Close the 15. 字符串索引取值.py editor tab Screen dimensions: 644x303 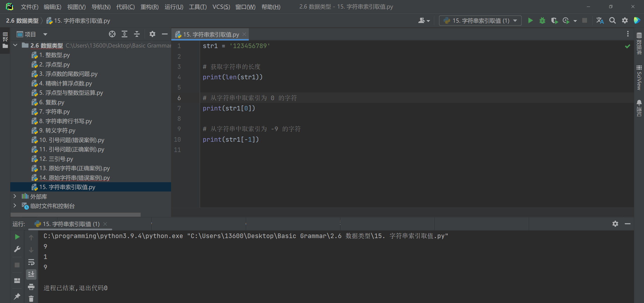[244, 34]
